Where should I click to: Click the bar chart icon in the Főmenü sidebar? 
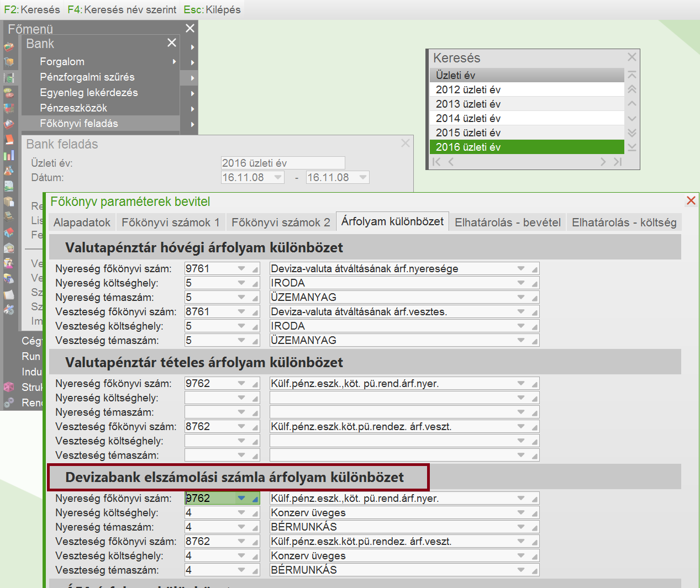click(x=9, y=155)
